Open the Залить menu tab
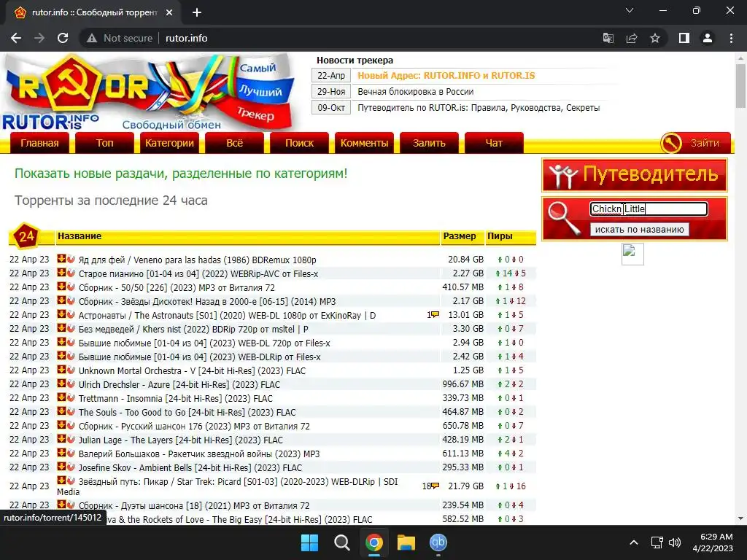Viewport: 747px width, 560px height. [x=429, y=143]
